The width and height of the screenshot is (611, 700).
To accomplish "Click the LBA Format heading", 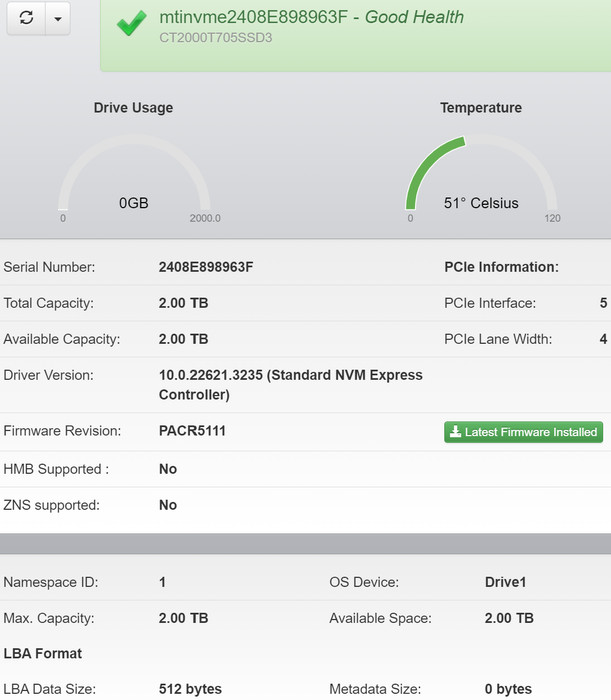I will tap(43, 653).
